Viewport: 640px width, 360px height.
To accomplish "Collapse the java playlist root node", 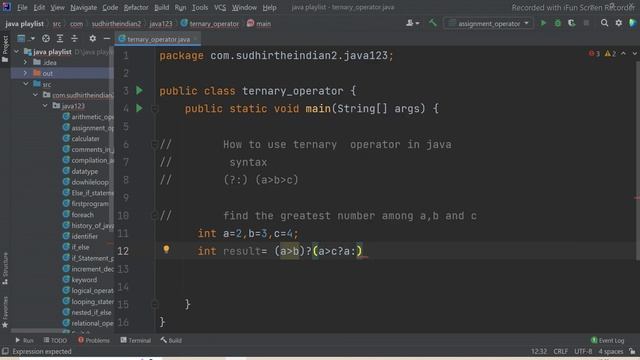I will [17, 52].
